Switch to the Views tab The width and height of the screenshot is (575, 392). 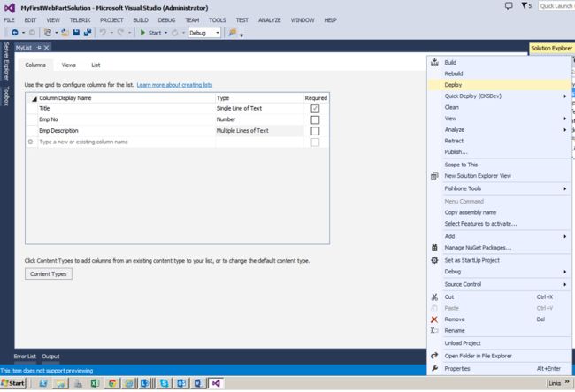tap(69, 65)
